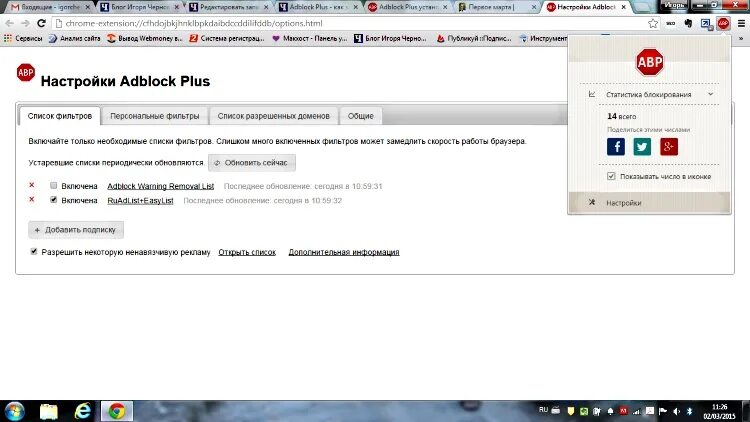
Task: Toggle show number in icon checkbox
Action: [x=611, y=176]
